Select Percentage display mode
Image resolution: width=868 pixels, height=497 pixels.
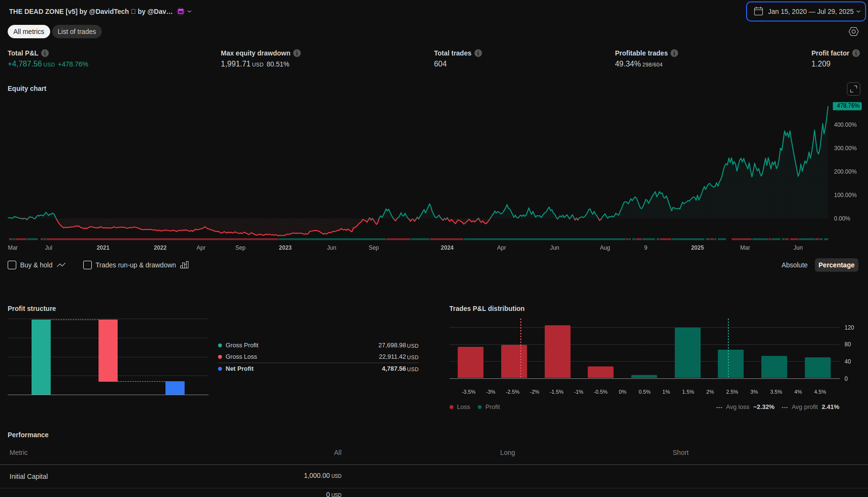(836, 265)
